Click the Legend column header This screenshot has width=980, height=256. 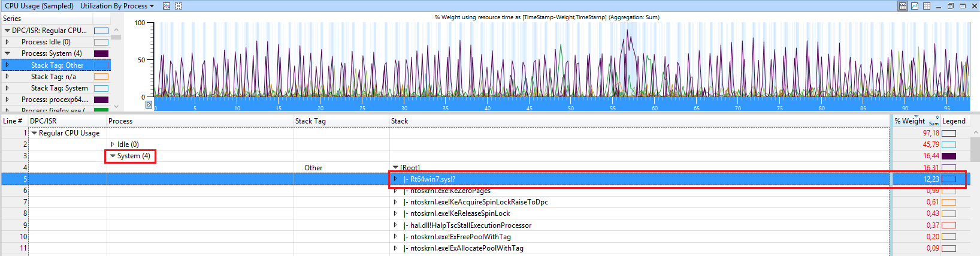(955, 121)
